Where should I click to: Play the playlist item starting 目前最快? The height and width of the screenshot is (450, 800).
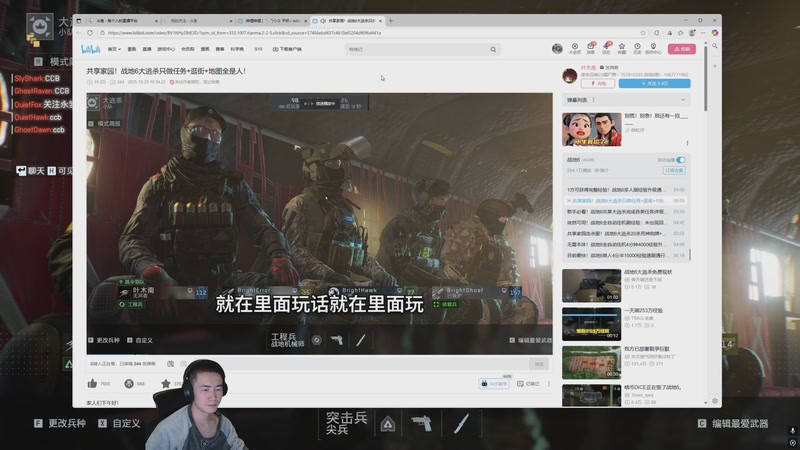coord(626,255)
